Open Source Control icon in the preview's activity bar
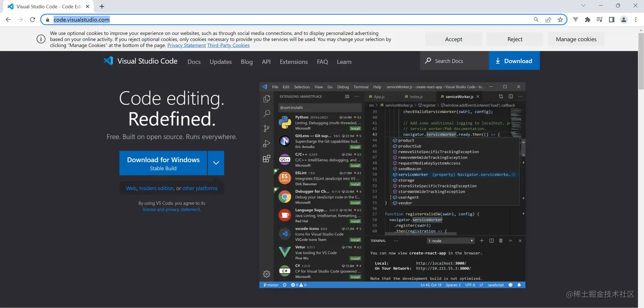Image resolution: width=644 pixels, height=308 pixels. pos(267,128)
